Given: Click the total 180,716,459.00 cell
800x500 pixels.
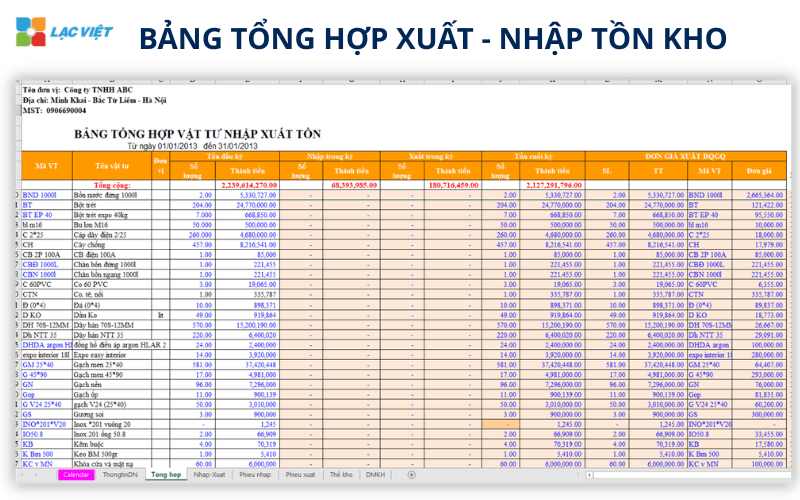Looking at the screenshot, I should 454,185.
